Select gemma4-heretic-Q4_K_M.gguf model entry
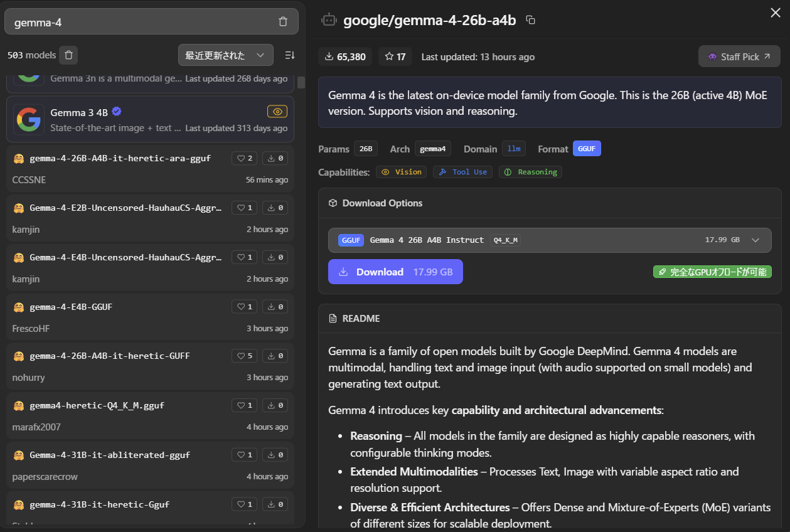This screenshot has width=790, height=532. [97, 405]
